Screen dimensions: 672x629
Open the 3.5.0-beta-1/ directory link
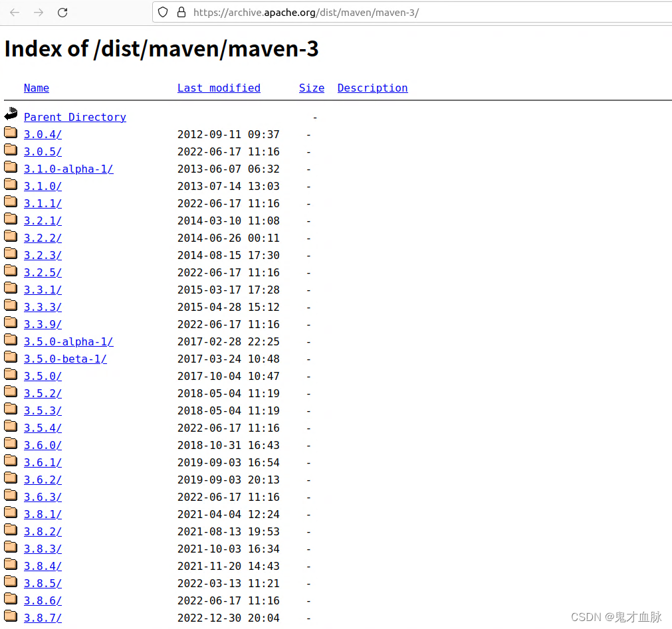point(65,359)
